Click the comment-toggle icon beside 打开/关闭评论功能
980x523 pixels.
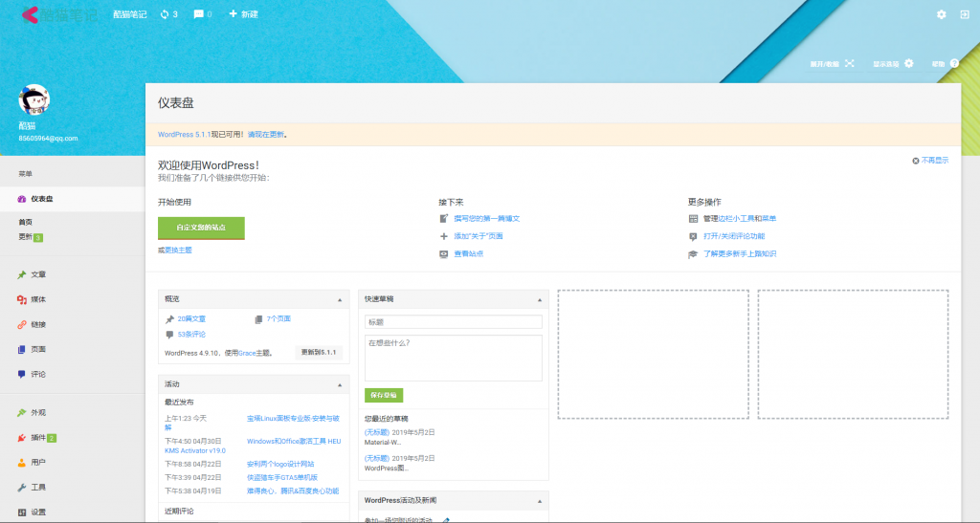tap(693, 236)
